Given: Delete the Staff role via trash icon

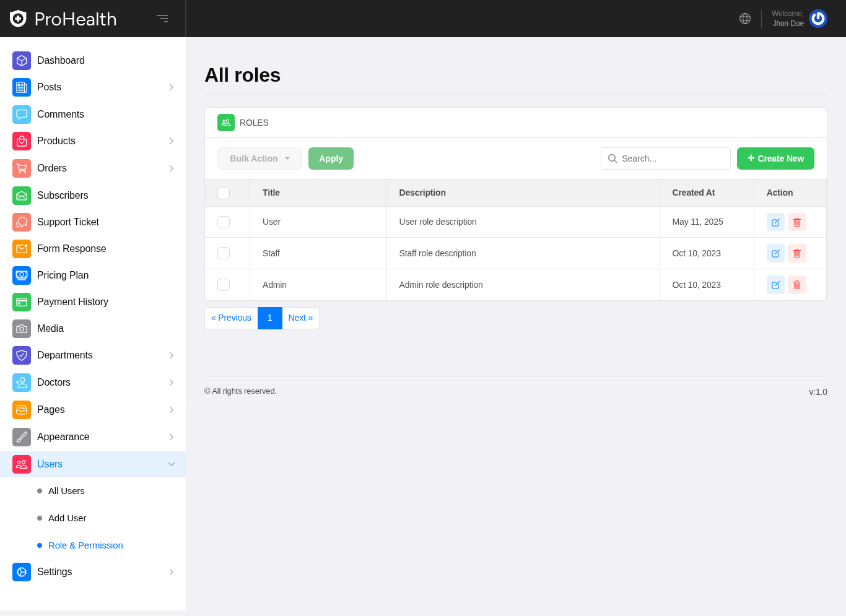Looking at the screenshot, I should pos(796,253).
